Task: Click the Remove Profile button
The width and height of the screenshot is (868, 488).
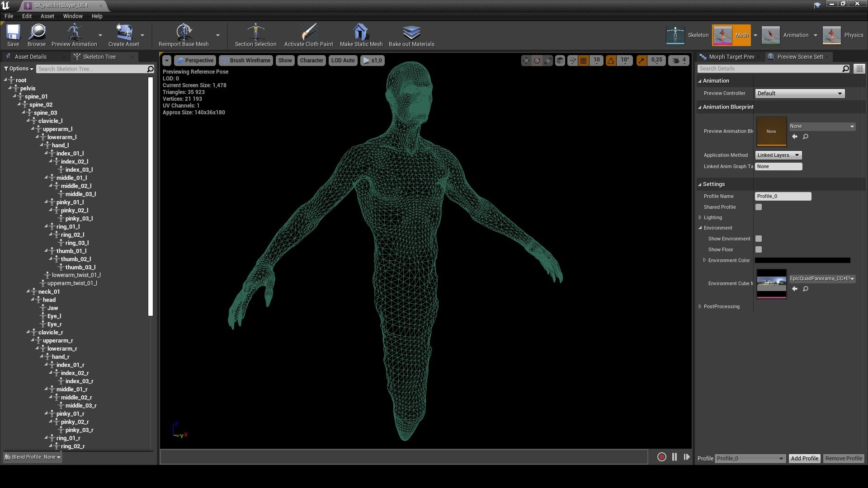Action: pos(843,458)
